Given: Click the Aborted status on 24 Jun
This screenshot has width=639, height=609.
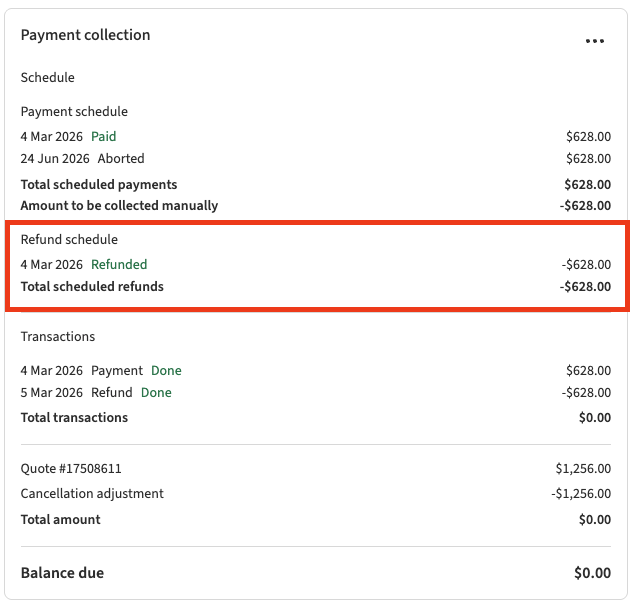Looking at the screenshot, I should point(120,158).
